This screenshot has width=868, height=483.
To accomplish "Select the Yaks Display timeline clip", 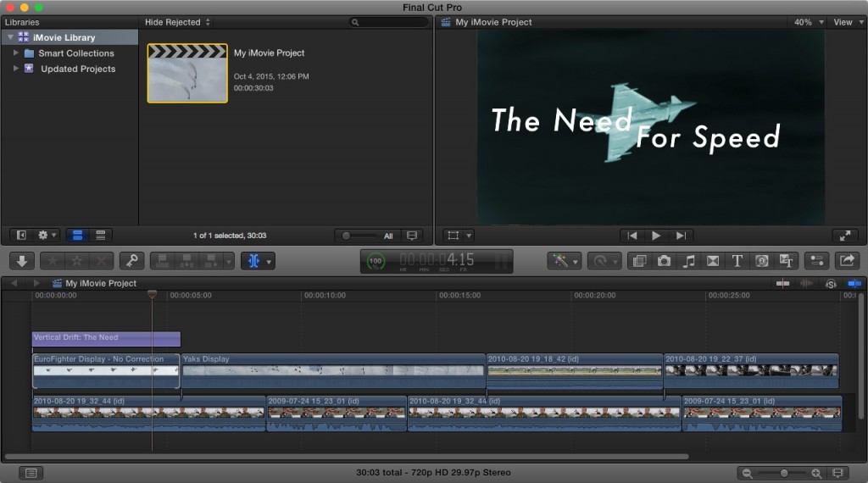I will click(333, 370).
